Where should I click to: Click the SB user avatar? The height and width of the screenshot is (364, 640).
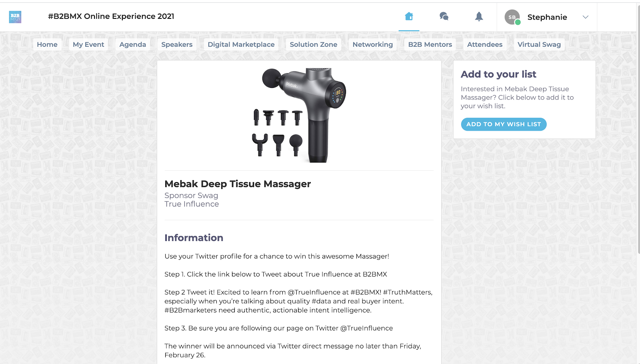[512, 17]
